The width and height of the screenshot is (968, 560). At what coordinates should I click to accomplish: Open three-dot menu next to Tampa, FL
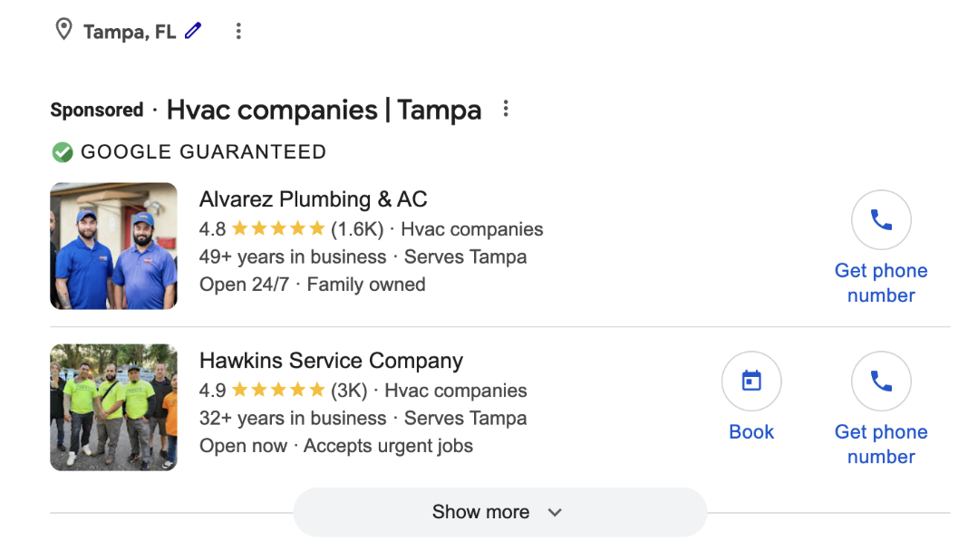pyautogui.click(x=238, y=32)
